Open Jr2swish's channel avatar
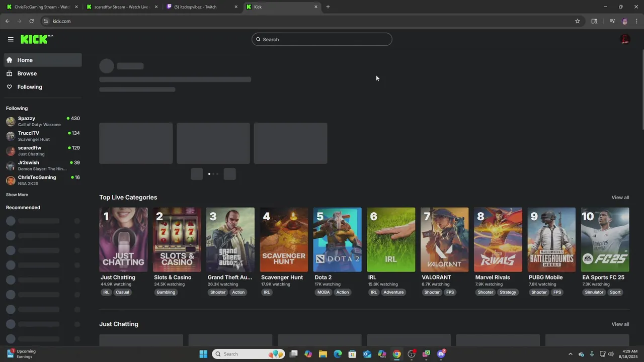 pos(11,165)
